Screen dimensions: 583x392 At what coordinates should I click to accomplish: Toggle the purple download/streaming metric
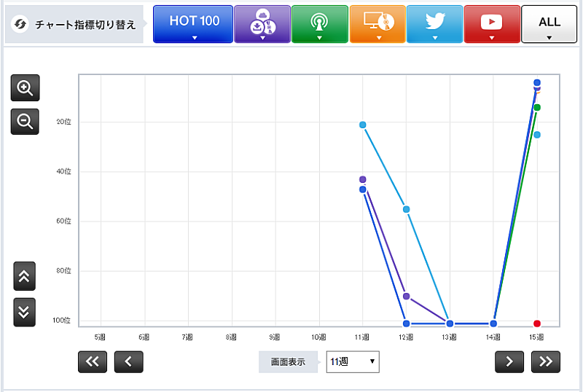pos(262,24)
